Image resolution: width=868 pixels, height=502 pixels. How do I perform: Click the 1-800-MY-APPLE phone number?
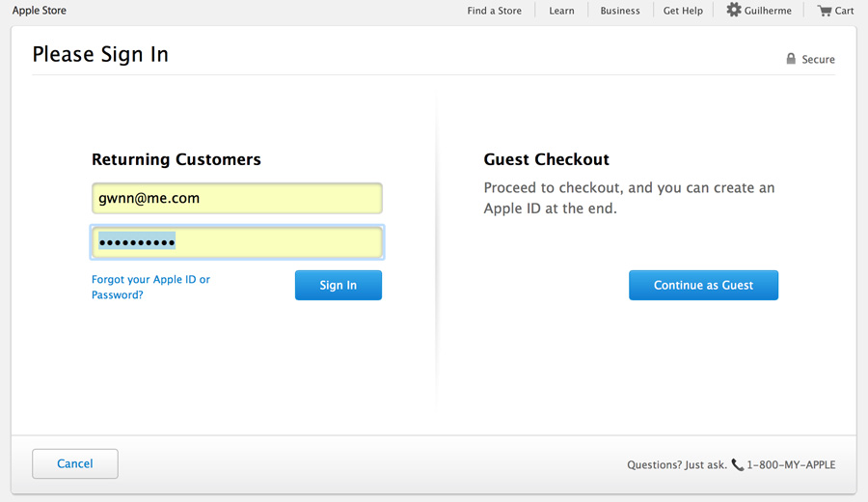(791, 465)
